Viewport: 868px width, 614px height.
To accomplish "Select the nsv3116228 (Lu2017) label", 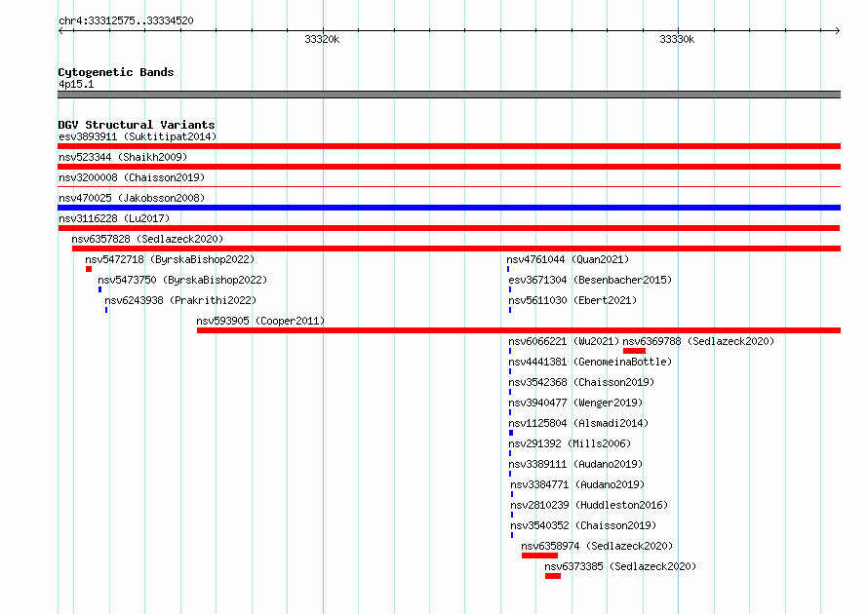I will [114, 218].
